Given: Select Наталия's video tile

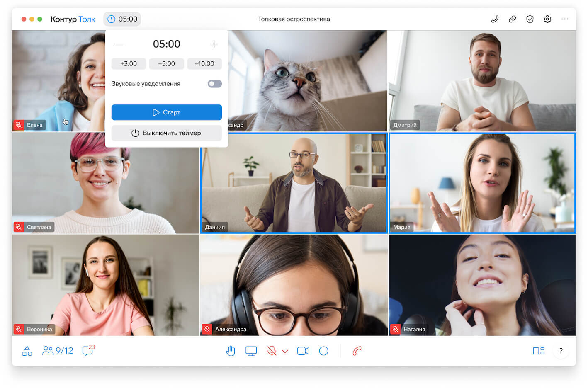Looking at the screenshot, I should [482, 285].
